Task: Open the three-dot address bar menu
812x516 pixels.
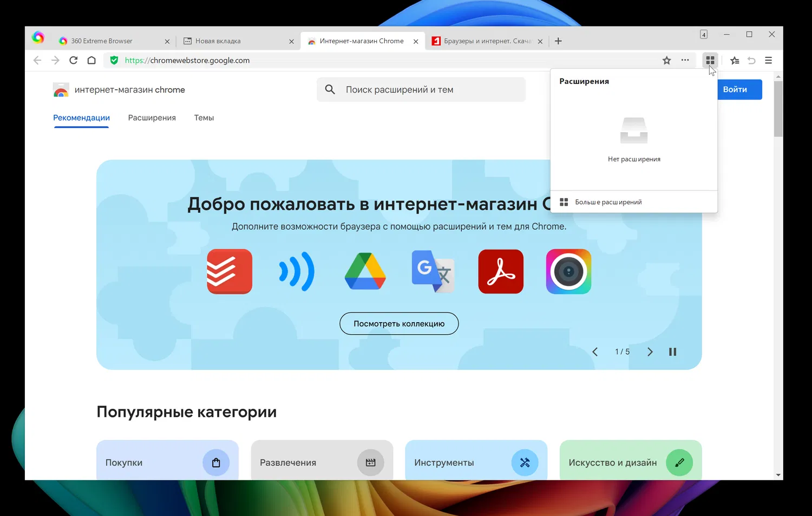Action: 685,60
